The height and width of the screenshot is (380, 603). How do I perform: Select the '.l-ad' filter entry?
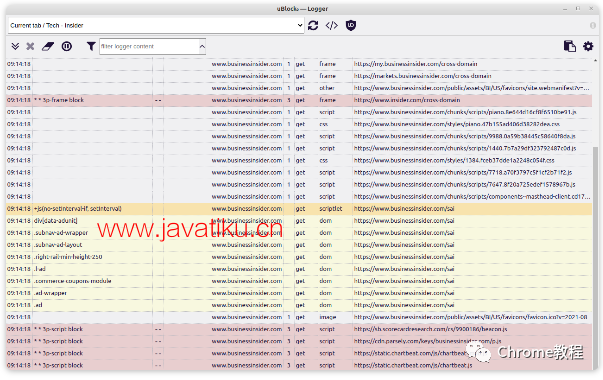[x=40, y=269]
